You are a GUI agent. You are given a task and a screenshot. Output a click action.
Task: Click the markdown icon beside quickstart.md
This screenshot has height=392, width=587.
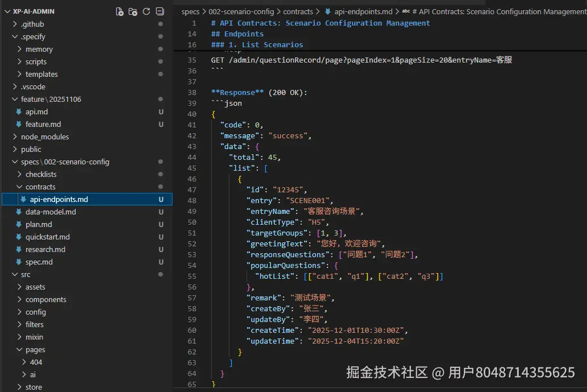click(19, 237)
